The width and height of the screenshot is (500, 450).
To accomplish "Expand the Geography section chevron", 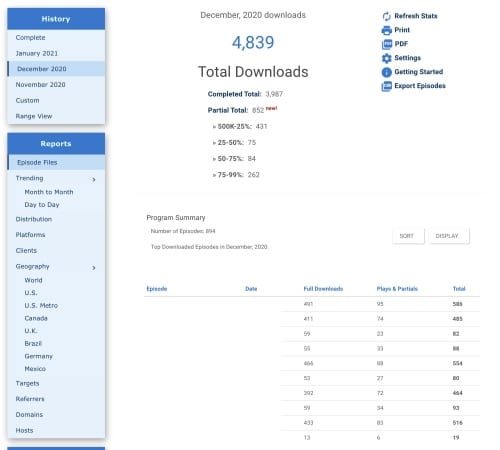I will [x=94, y=268].
